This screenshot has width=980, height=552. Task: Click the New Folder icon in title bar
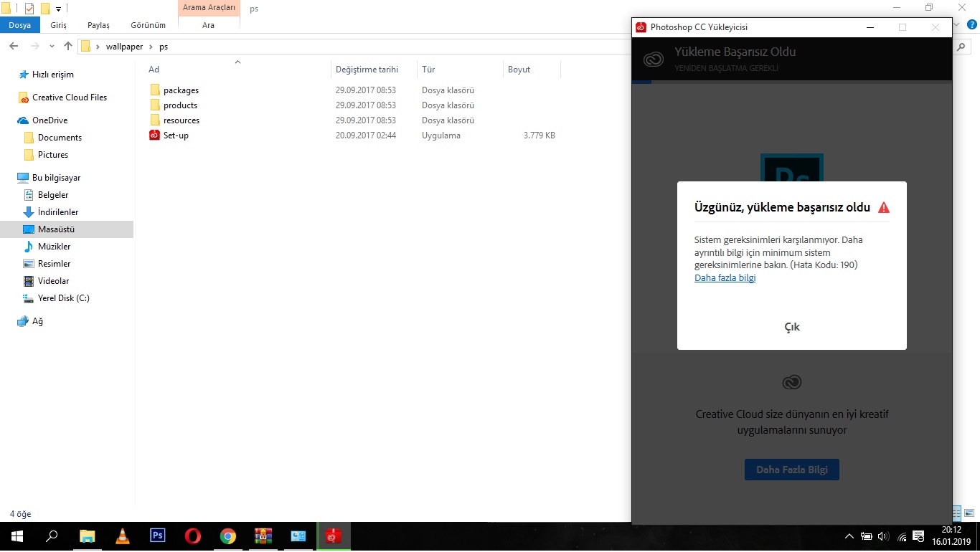tap(45, 9)
